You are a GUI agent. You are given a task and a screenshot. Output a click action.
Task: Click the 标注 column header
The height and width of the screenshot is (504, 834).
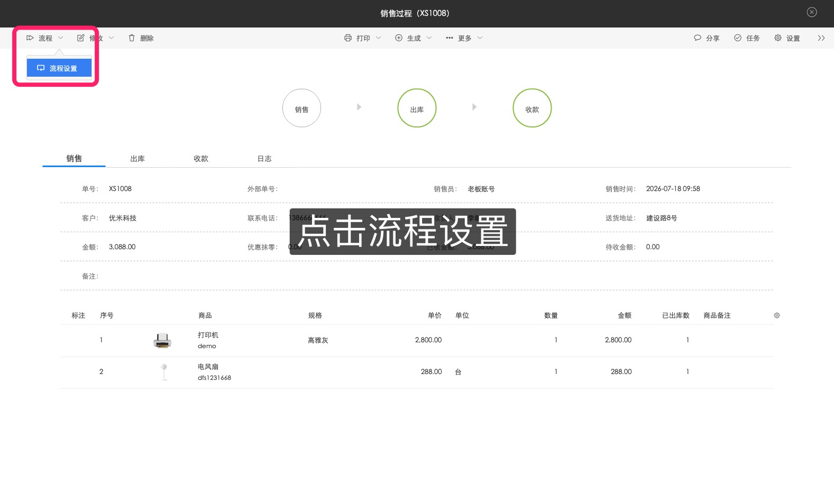tap(78, 315)
